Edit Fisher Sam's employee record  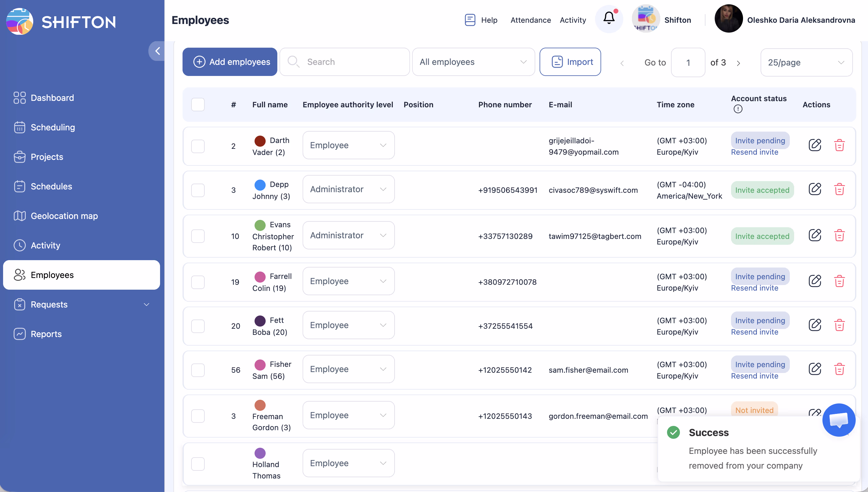(x=814, y=369)
